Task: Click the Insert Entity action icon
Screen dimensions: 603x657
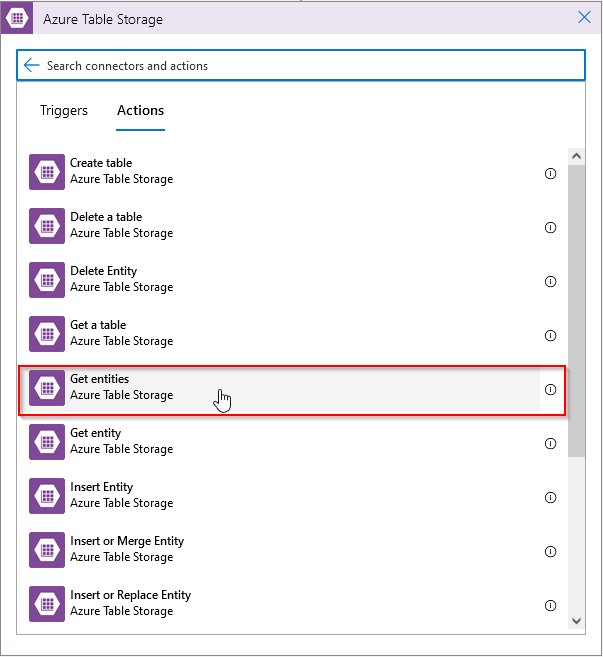Action: pos(47,496)
